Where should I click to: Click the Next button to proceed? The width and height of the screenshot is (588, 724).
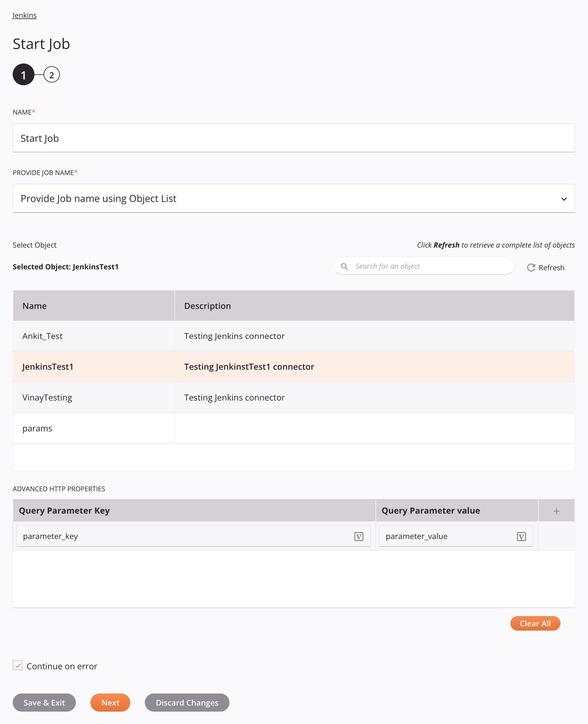click(x=110, y=703)
